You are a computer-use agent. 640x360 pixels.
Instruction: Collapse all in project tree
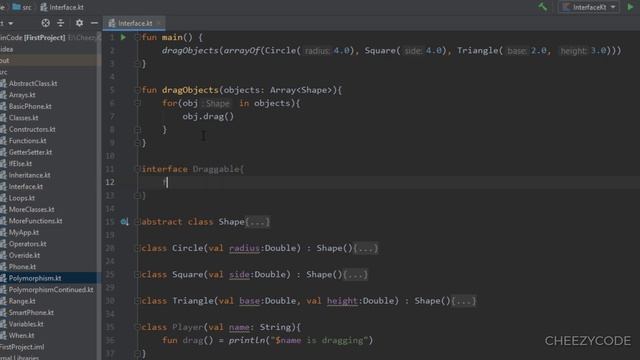pos(61,23)
